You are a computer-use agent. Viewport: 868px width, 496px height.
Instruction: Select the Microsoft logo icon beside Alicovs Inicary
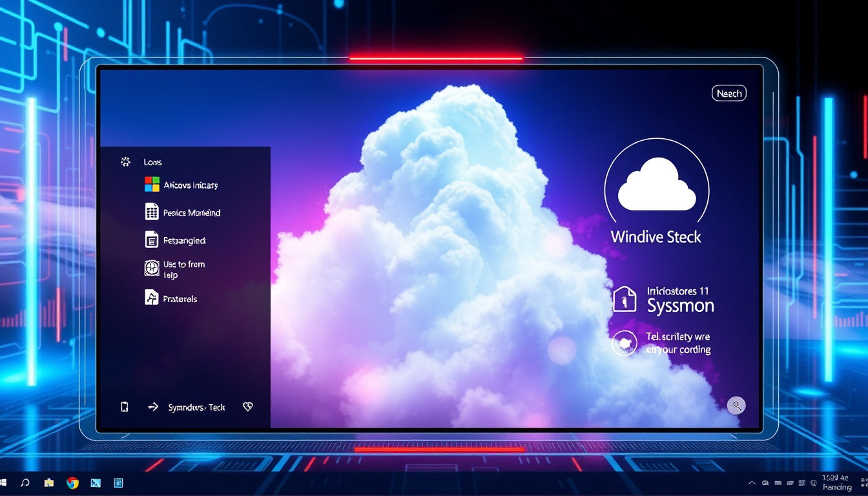click(x=149, y=183)
